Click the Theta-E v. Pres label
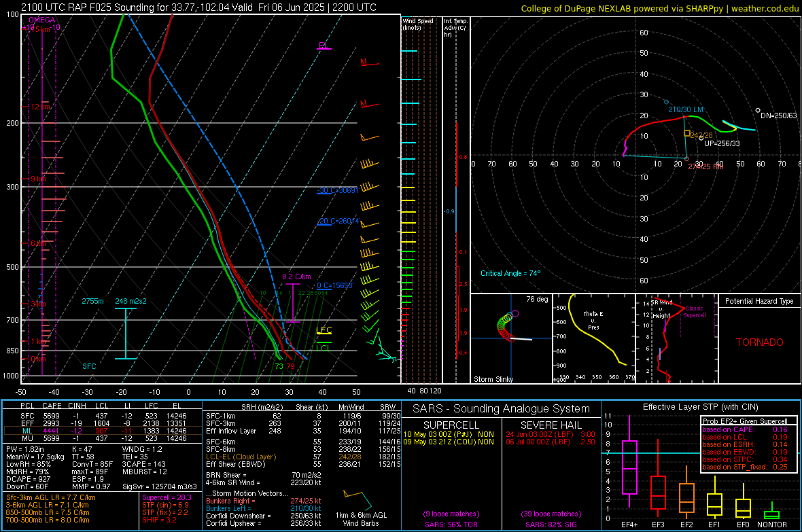This screenshot has width=802, height=532. coord(593,320)
